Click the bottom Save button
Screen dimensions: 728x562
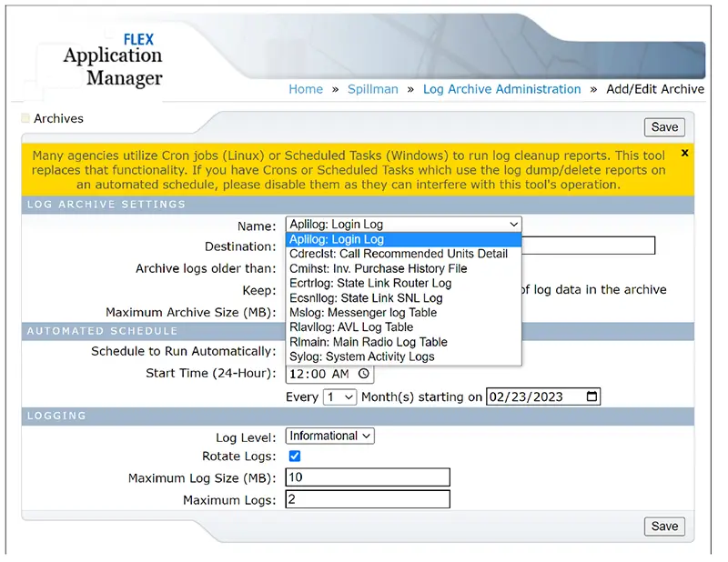pyautogui.click(x=664, y=527)
